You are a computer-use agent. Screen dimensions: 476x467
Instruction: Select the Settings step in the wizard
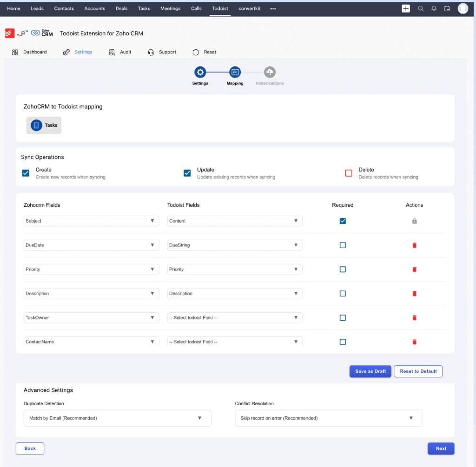pos(200,72)
